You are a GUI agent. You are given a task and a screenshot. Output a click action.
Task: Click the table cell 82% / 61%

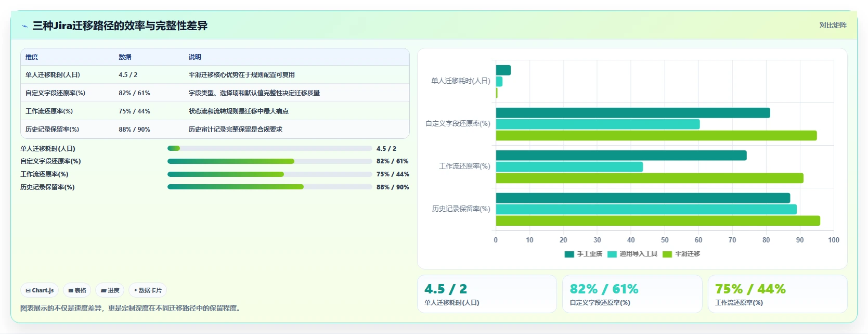[134, 93]
